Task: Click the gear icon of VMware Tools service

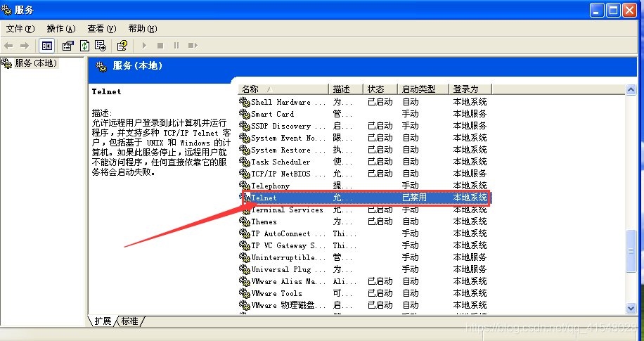Action: 245,293
